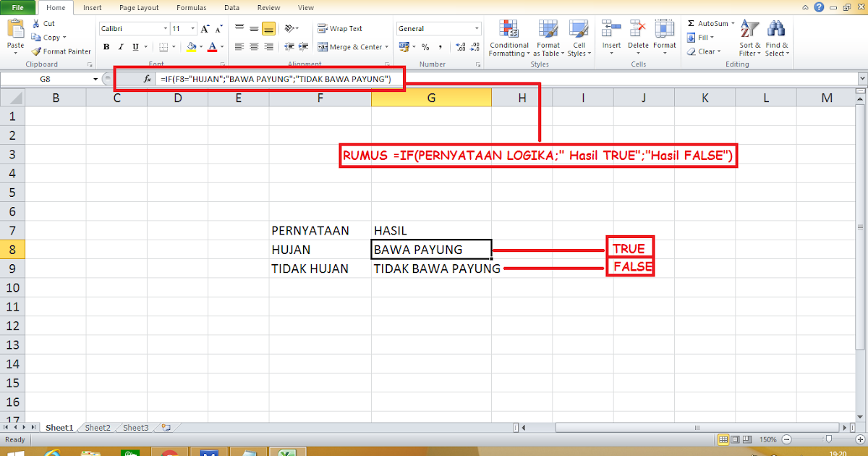868x456 pixels.
Task: Click the Increase Font Size button
Action: [x=205, y=28]
